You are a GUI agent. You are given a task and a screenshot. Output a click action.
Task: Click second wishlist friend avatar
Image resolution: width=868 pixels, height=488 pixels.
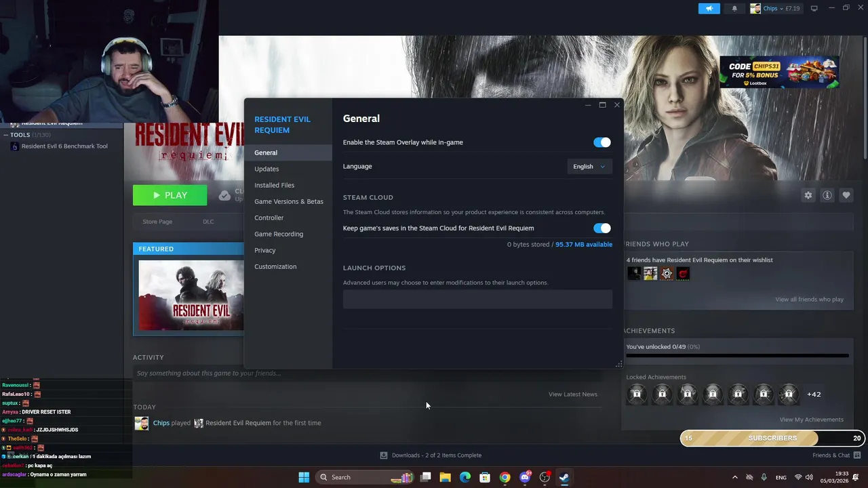(x=650, y=274)
